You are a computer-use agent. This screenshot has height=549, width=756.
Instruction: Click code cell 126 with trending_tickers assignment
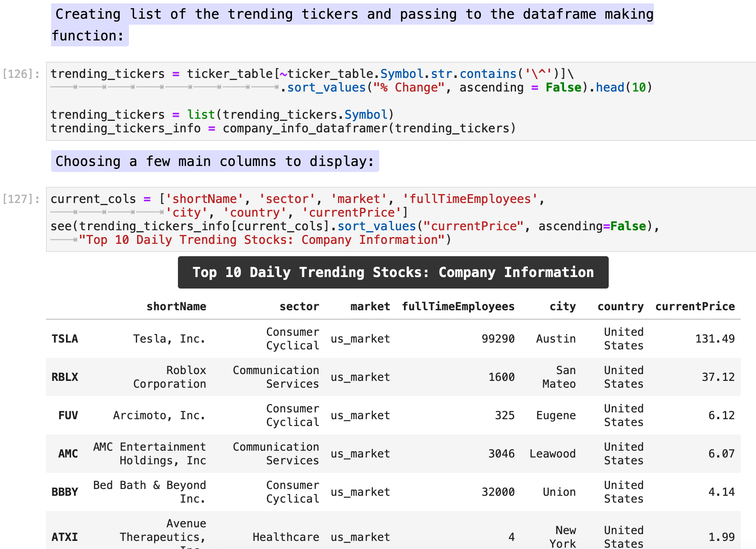(x=401, y=101)
